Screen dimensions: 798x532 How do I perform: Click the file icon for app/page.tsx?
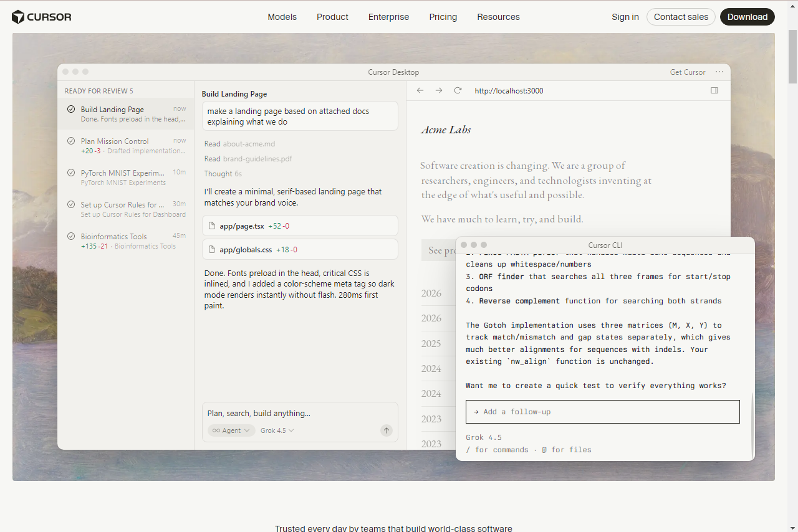coord(212,226)
